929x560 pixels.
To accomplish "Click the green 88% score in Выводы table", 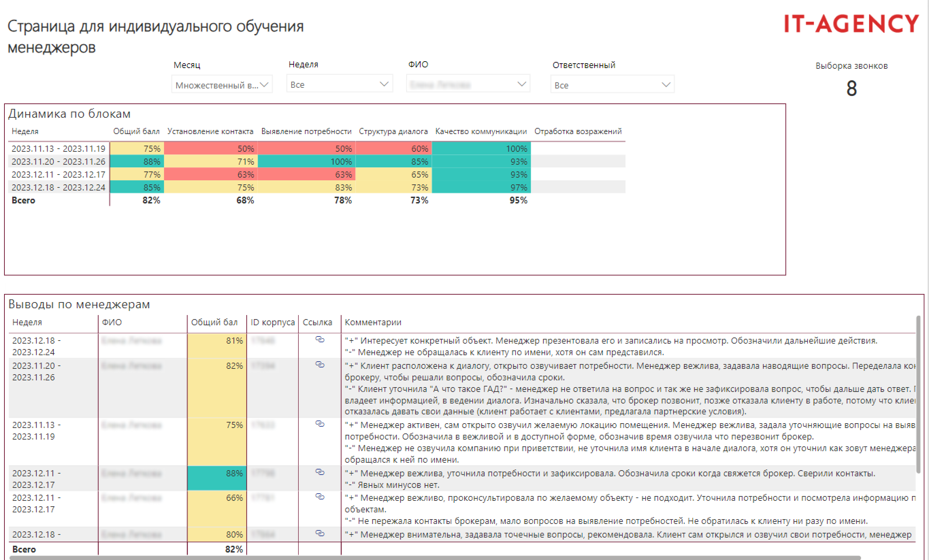I will coord(217,478).
